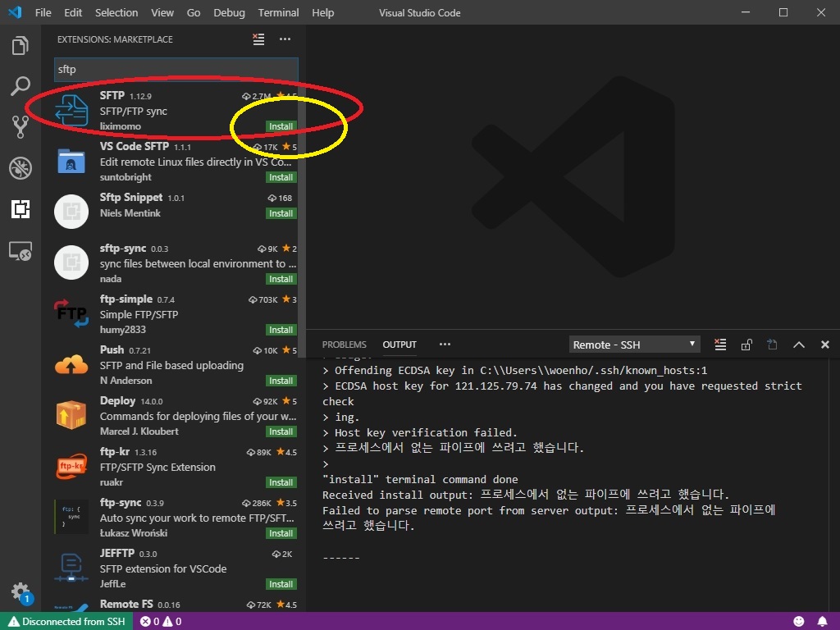Viewport: 840px width, 630px height.
Task: Click the sftp-sync extension title
Action: [123, 248]
